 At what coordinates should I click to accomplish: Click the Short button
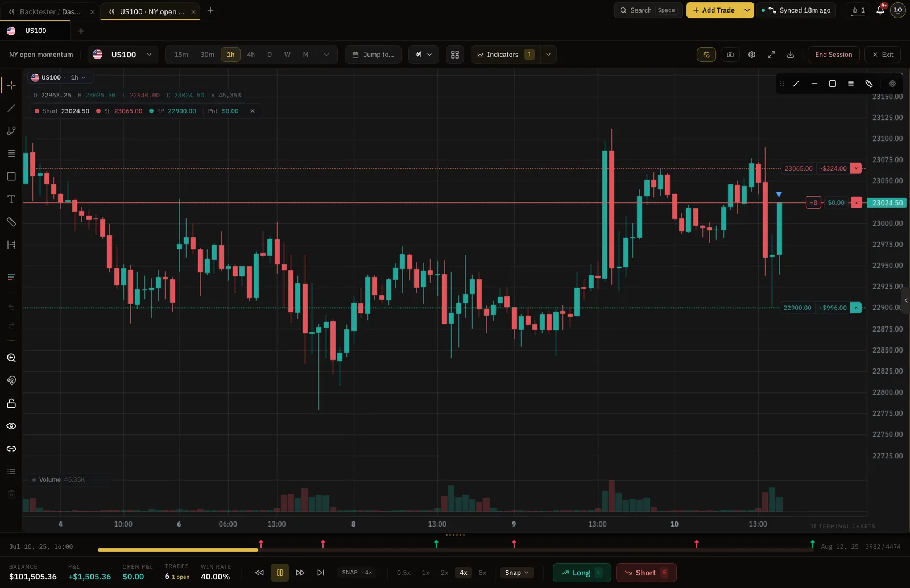point(646,573)
